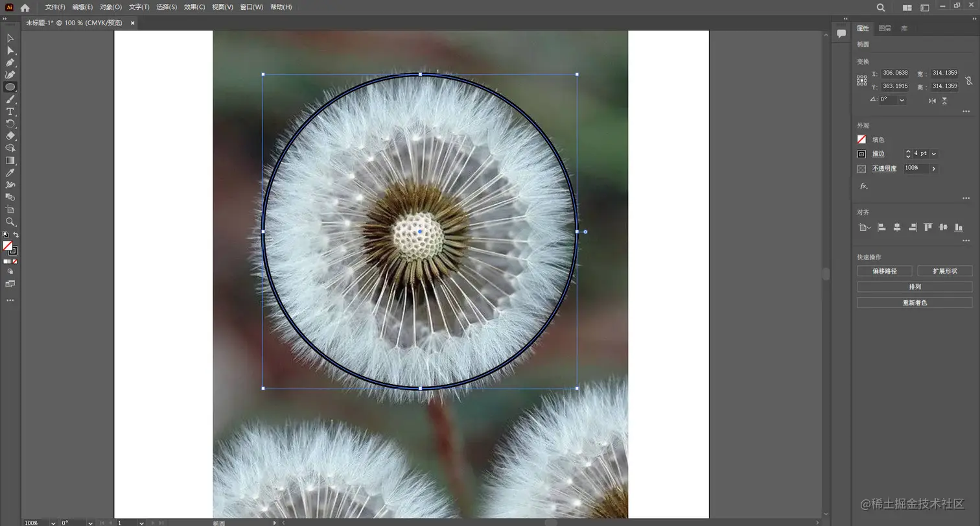Select the Pen tool
This screenshot has width=980, height=526.
(x=10, y=63)
